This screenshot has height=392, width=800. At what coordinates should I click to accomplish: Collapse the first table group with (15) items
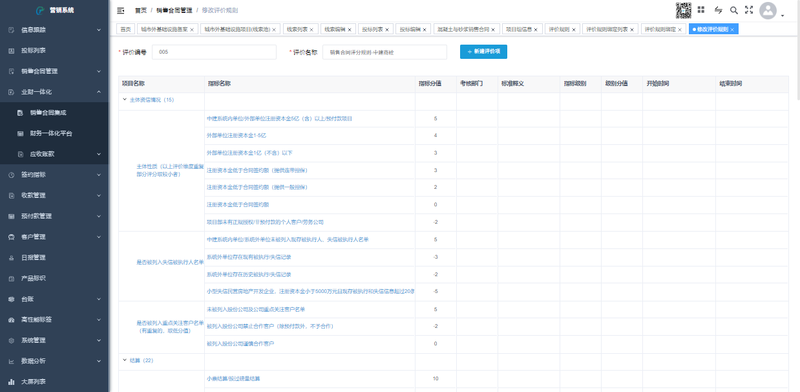pyautogui.click(x=125, y=100)
